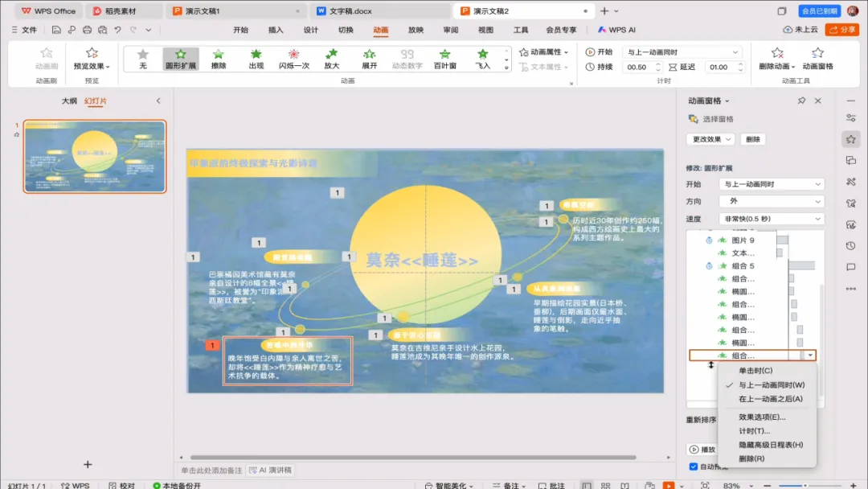The height and width of the screenshot is (489, 868).
Task: Click the print preview icon
Action: [102, 30]
